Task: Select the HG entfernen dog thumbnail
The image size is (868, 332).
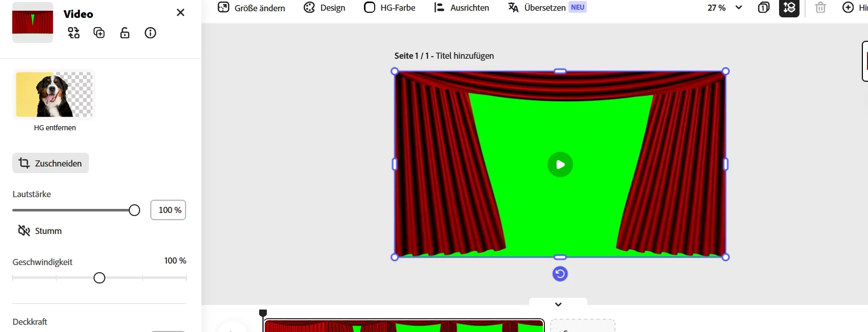Action: coord(54,94)
